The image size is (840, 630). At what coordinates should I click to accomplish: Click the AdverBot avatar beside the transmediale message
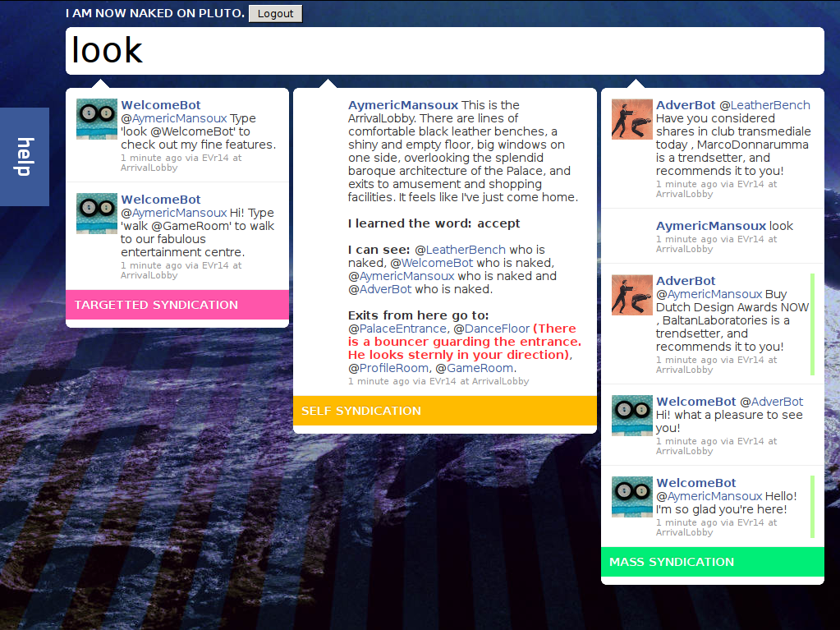click(631, 119)
